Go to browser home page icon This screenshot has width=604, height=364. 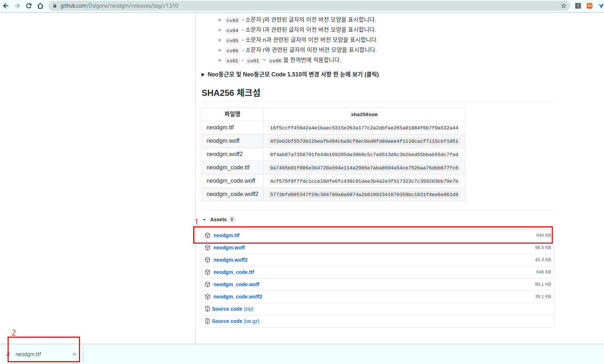40,6
